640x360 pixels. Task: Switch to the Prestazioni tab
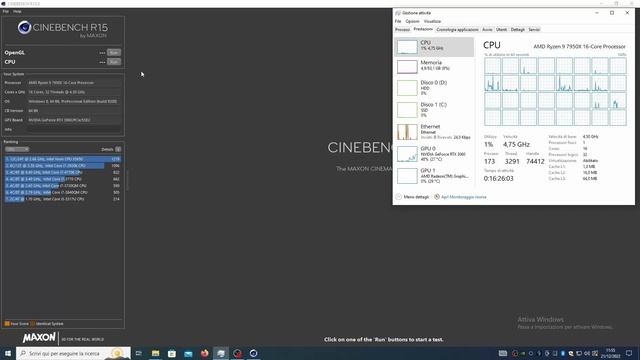point(423,29)
